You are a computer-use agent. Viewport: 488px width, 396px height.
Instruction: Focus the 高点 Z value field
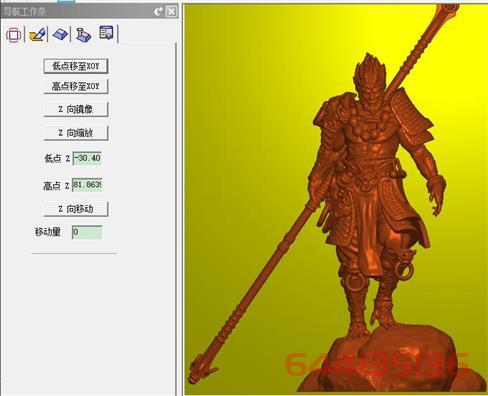tap(87, 185)
